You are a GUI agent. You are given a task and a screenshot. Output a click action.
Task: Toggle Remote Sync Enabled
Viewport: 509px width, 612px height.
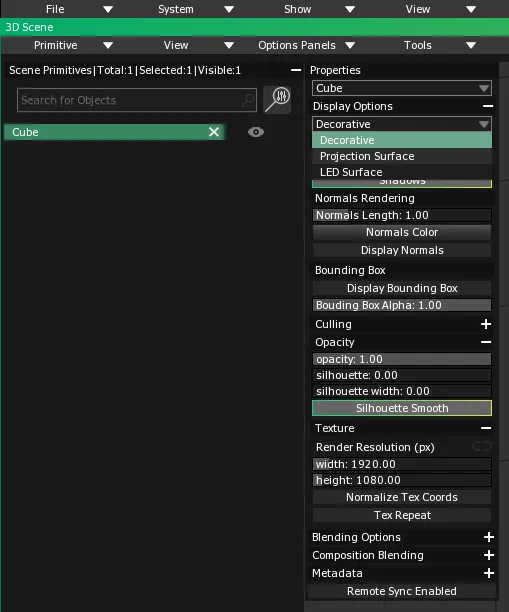click(x=402, y=591)
